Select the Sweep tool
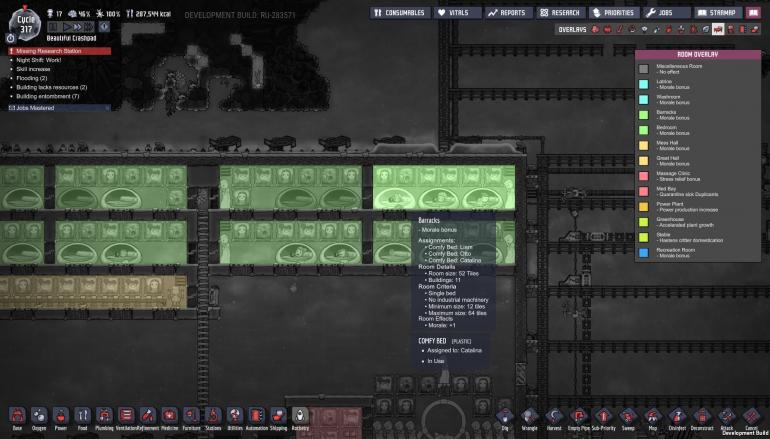Image resolution: width=770 pixels, height=439 pixels. (628, 417)
